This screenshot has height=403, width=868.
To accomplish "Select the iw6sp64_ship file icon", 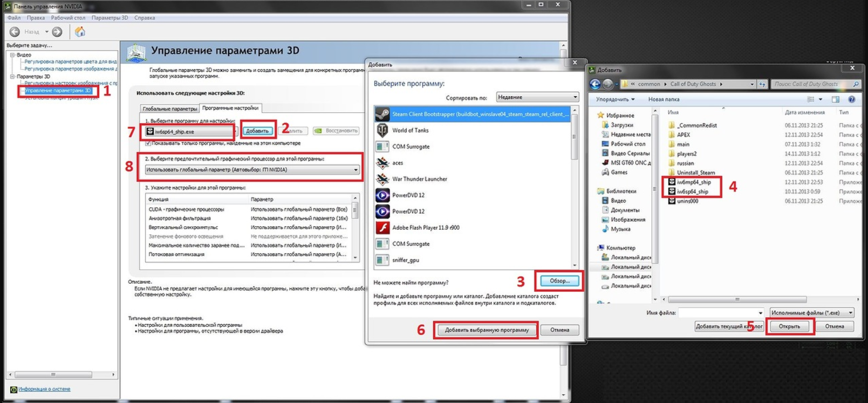I will pyautogui.click(x=672, y=192).
